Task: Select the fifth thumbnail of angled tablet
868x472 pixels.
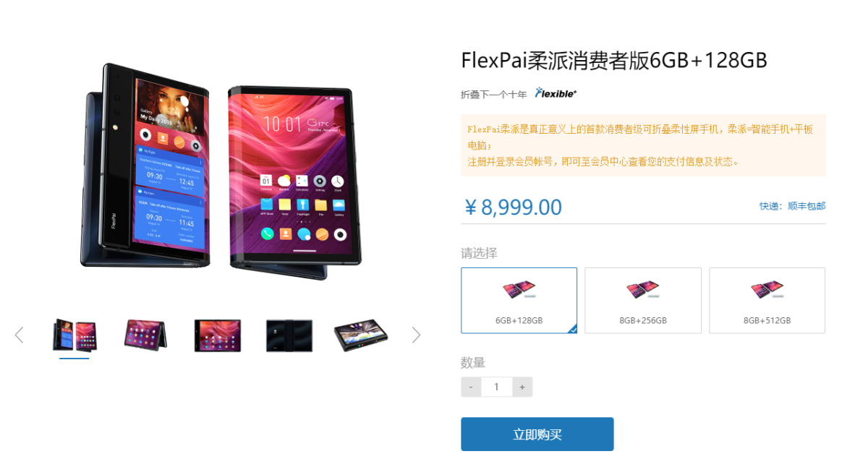Action: (x=360, y=335)
